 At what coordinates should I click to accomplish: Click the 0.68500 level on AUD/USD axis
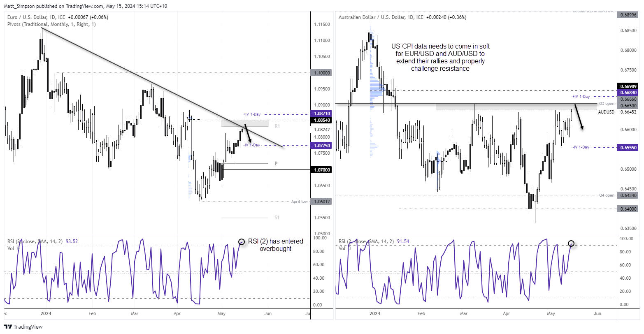tap(628, 31)
